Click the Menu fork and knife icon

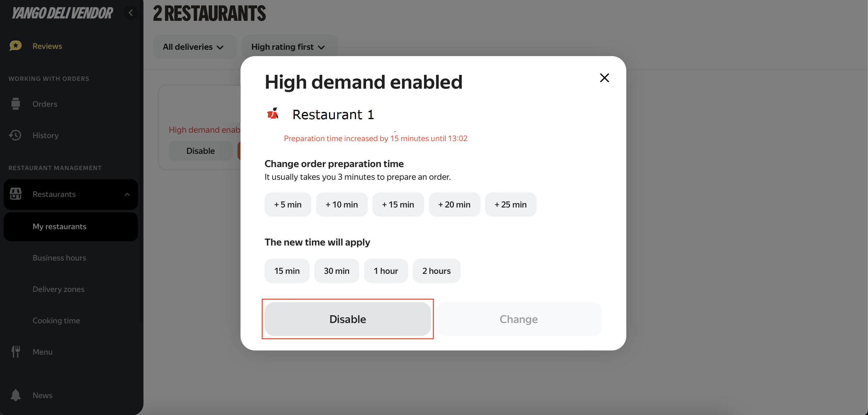click(15, 352)
